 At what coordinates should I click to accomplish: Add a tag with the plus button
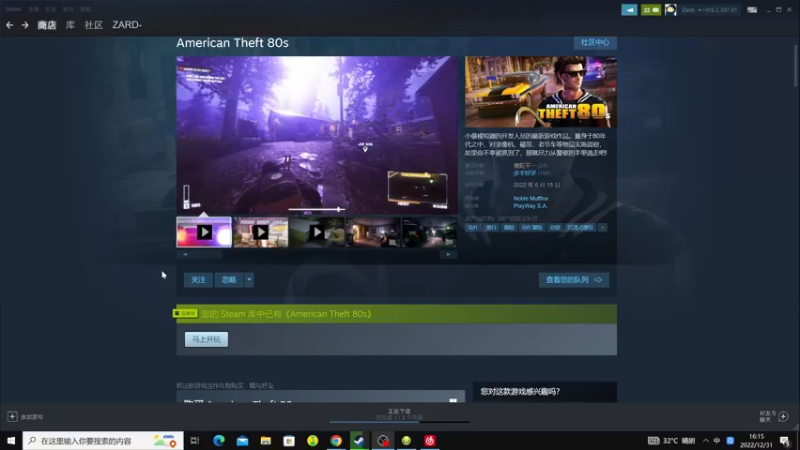point(603,228)
